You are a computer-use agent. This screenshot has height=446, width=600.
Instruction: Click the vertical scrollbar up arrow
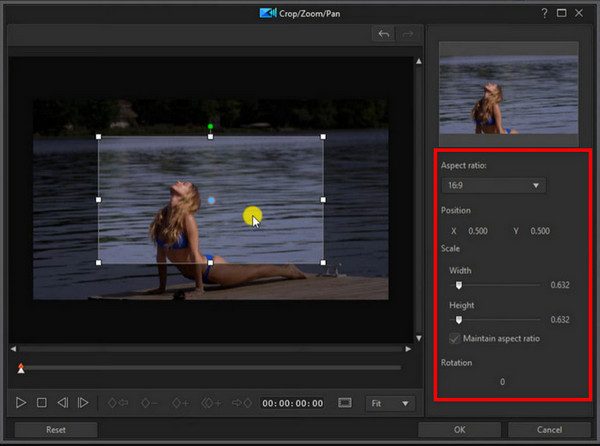[x=419, y=61]
